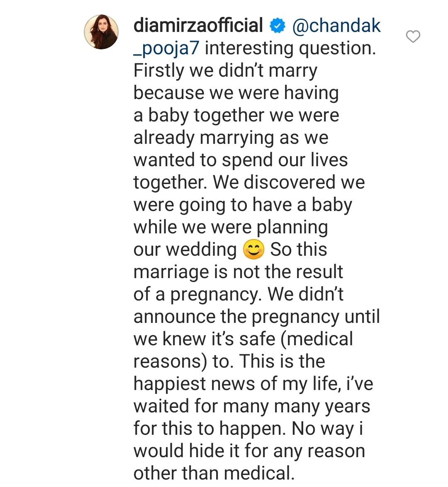Click the text "interesting question."
The height and width of the screenshot is (487, 448).
click(290, 48)
